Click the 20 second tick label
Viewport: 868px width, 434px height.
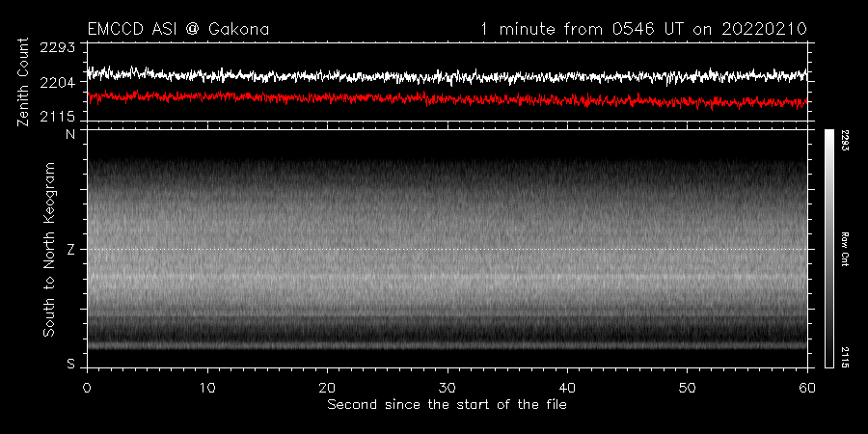point(328,387)
